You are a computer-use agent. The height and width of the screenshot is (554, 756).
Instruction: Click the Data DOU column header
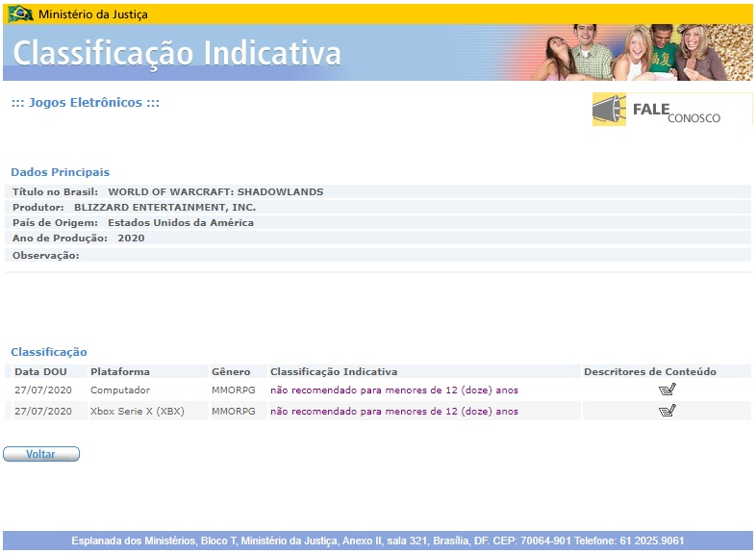pyautogui.click(x=40, y=371)
